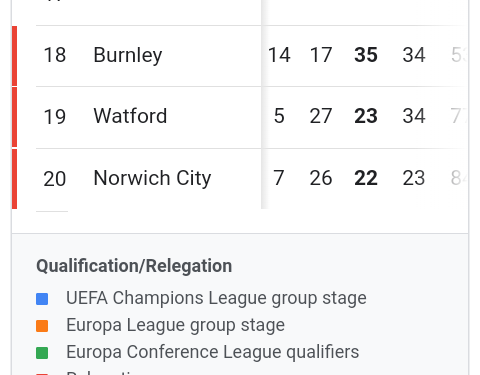Click Watford's bold points value 23
The height and width of the screenshot is (375, 480).
coord(366,116)
